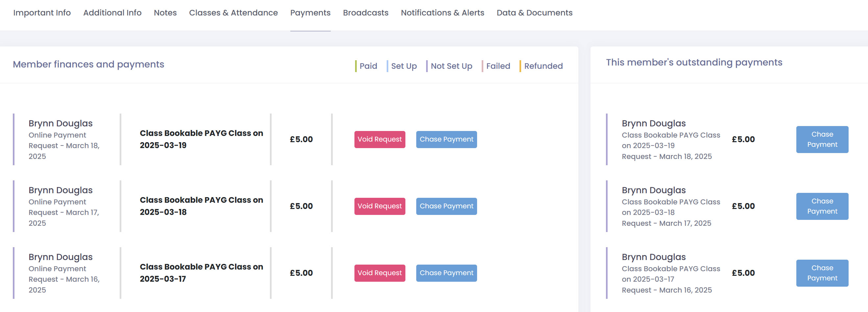The width and height of the screenshot is (868, 312).
Task: Click the Refunded status legend label
Action: pyautogui.click(x=543, y=66)
